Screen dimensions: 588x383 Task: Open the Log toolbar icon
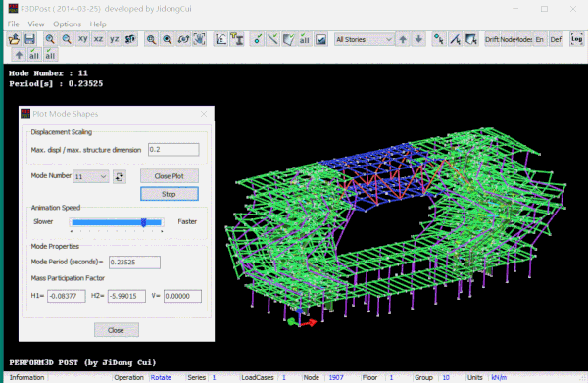pyautogui.click(x=577, y=39)
